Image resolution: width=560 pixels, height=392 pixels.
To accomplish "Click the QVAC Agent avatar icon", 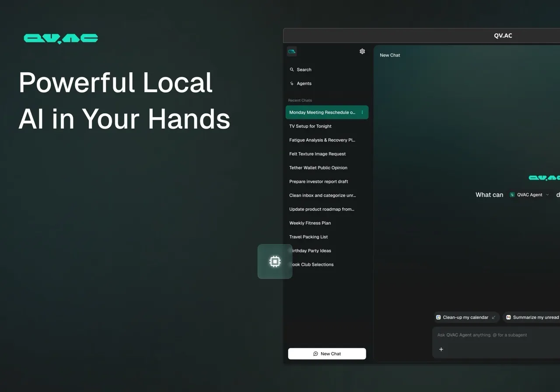I will 512,195.
